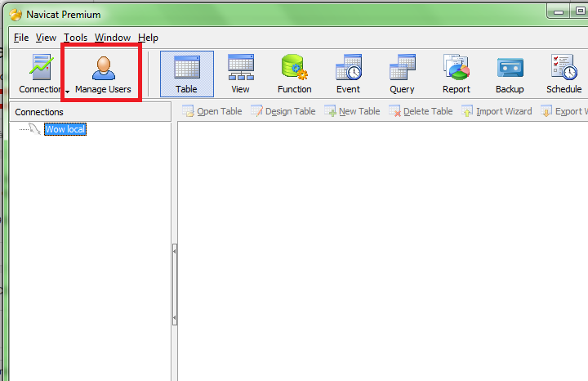This screenshot has width=588, height=381.
Task: Maximize the Navicat Premium window
Action: coord(579,11)
